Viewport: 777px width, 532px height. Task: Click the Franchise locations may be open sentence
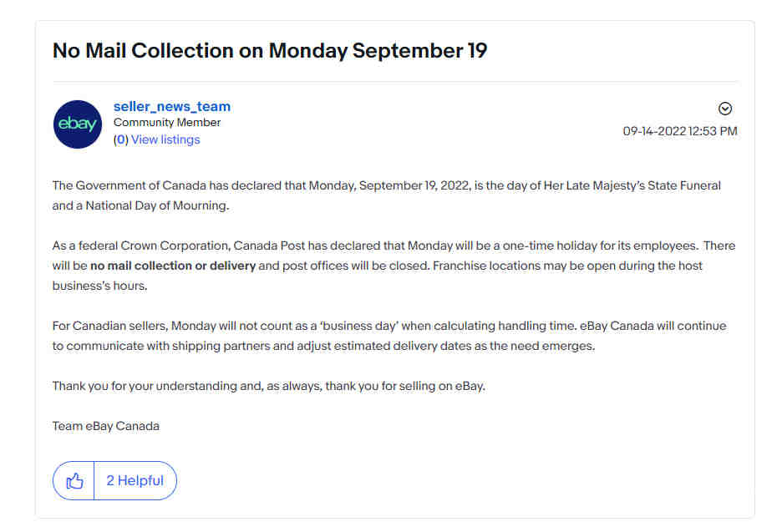567,266
